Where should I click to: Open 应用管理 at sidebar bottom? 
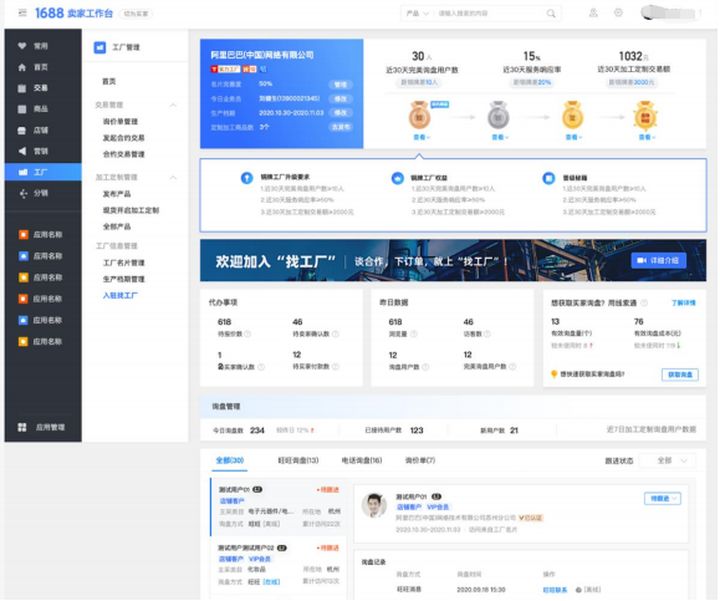pyautogui.click(x=43, y=427)
